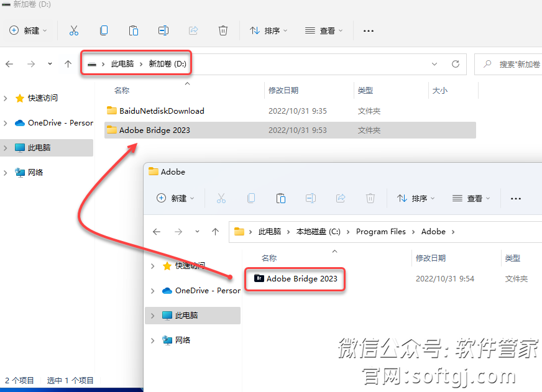Screen dimensions: 542x392
Task: Sort by 修改日期 column in Adobe window
Action: 431,258
